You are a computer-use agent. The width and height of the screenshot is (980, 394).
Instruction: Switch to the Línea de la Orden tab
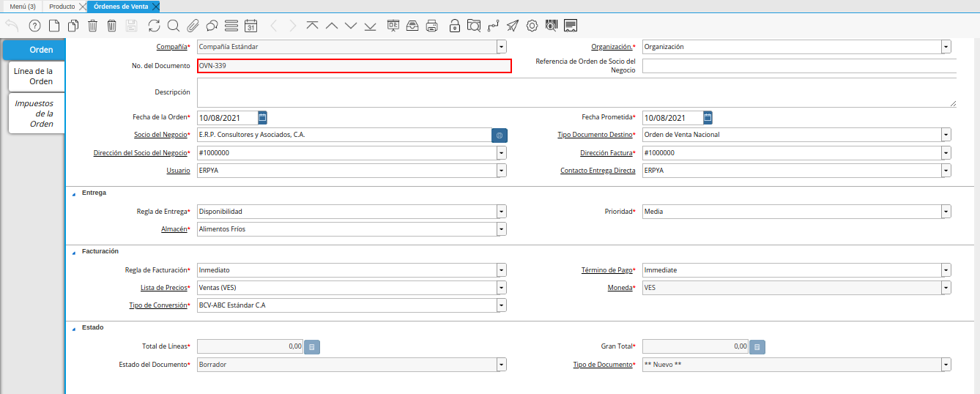click(x=36, y=76)
